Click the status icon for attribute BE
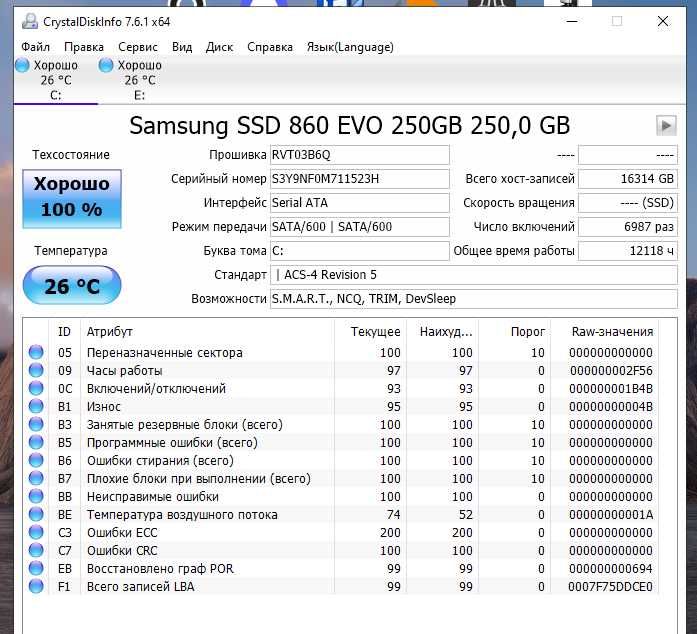Screen dimensions: 697x634 (x=36, y=514)
